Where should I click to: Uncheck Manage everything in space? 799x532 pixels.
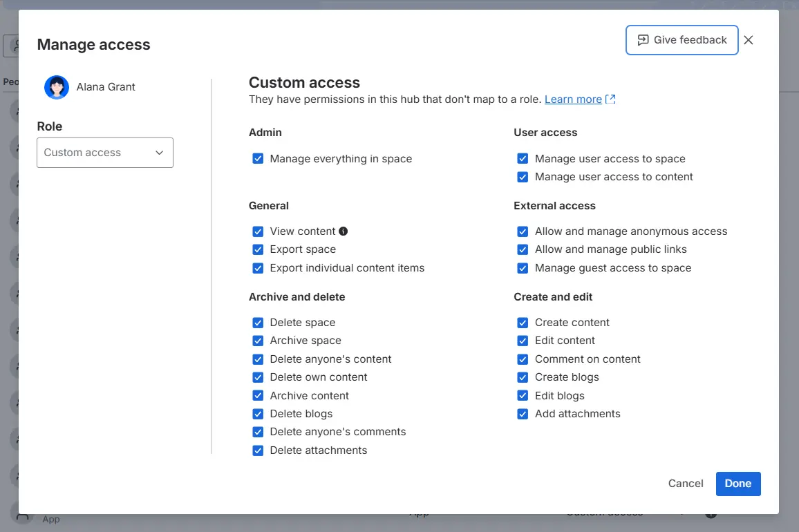(258, 159)
